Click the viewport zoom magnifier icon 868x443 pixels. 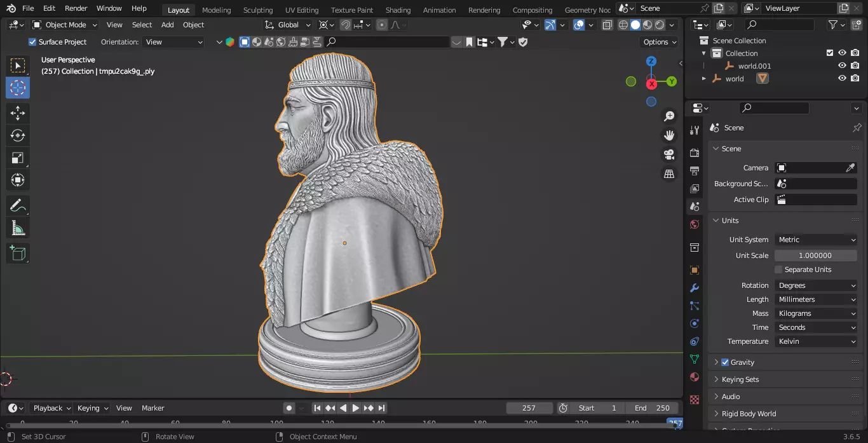[669, 116]
